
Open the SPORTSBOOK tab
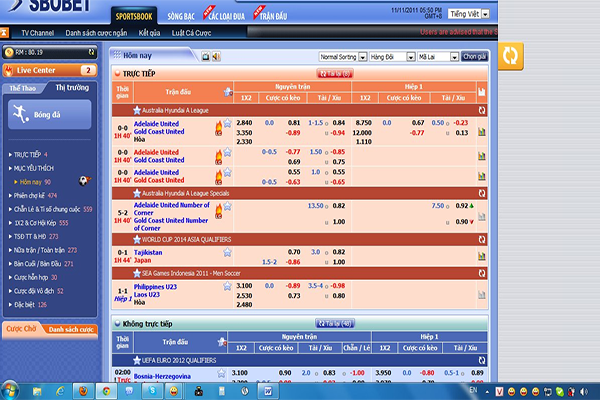(134, 16)
